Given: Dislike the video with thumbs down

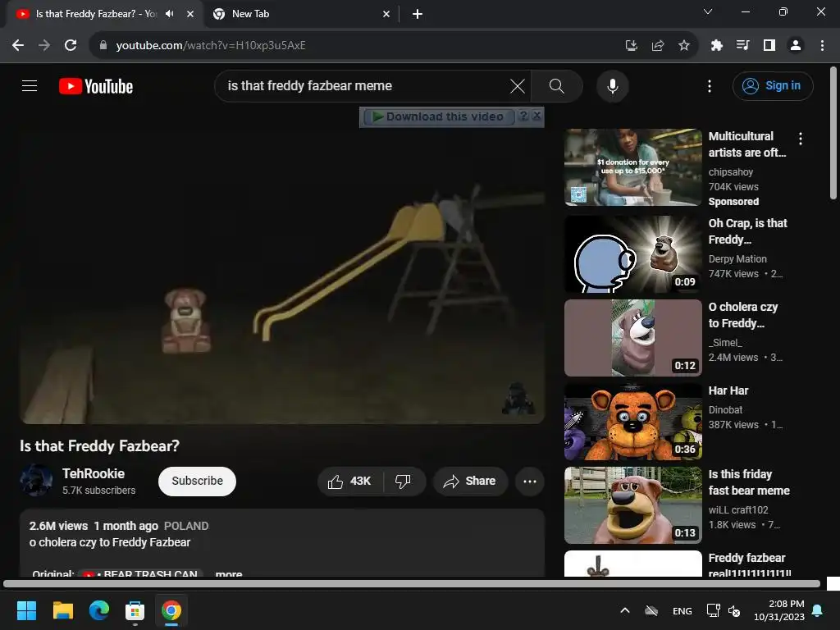Looking at the screenshot, I should pyautogui.click(x=404, y=481).
